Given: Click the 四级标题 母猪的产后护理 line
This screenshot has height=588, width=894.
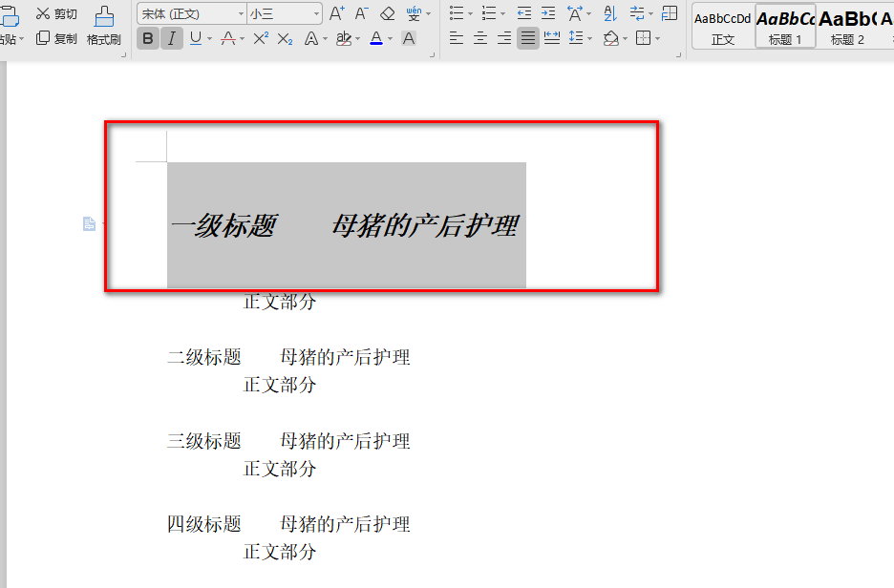Looking at the screenshot, I should (288, 524).
